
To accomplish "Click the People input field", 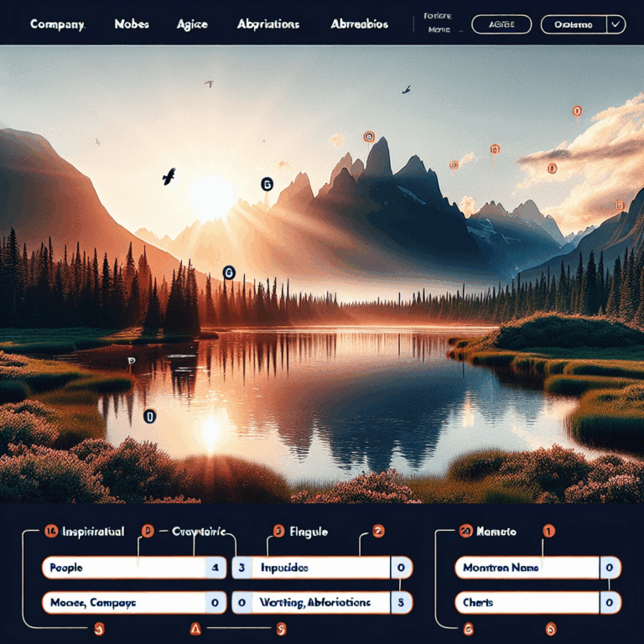I will (x=123, y=568).
